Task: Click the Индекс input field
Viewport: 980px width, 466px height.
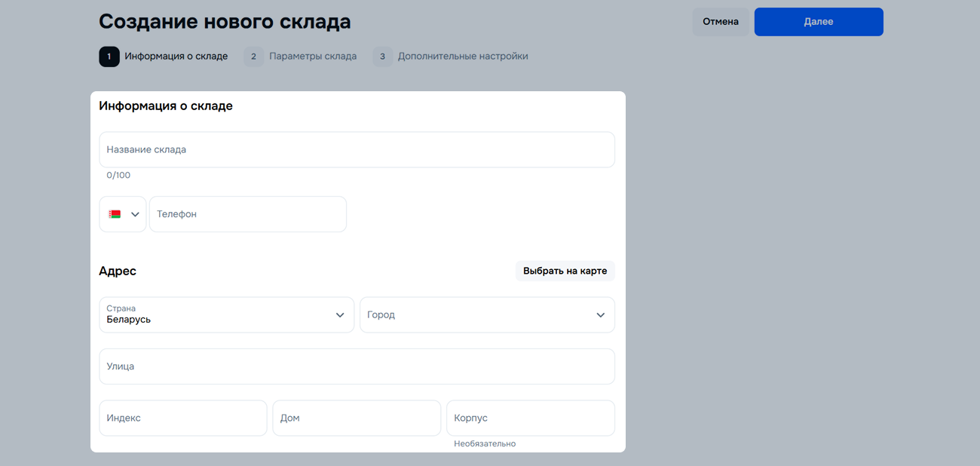Action: pos(182,418)
